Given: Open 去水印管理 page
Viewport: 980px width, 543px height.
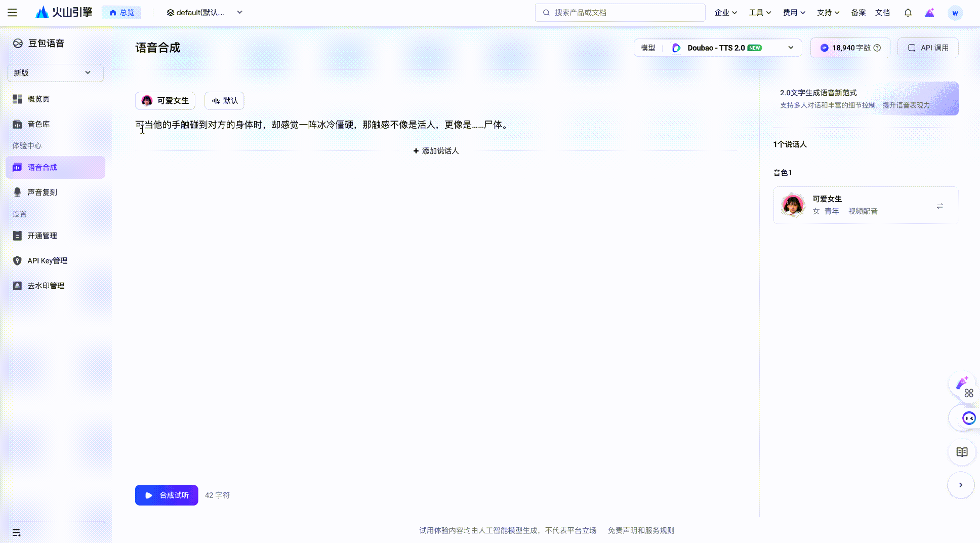Looking at the screenshot, I should click(x=55, y=286).
